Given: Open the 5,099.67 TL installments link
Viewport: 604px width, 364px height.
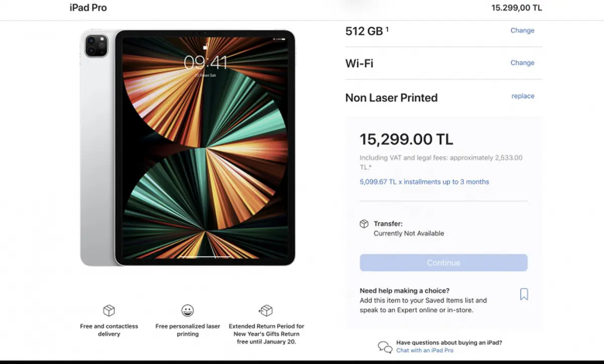Looking at the screenshot, I should click(x=424, y=182).
